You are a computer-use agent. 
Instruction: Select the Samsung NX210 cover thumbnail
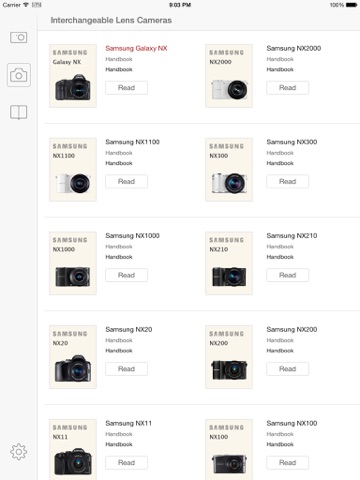[229, 263]
